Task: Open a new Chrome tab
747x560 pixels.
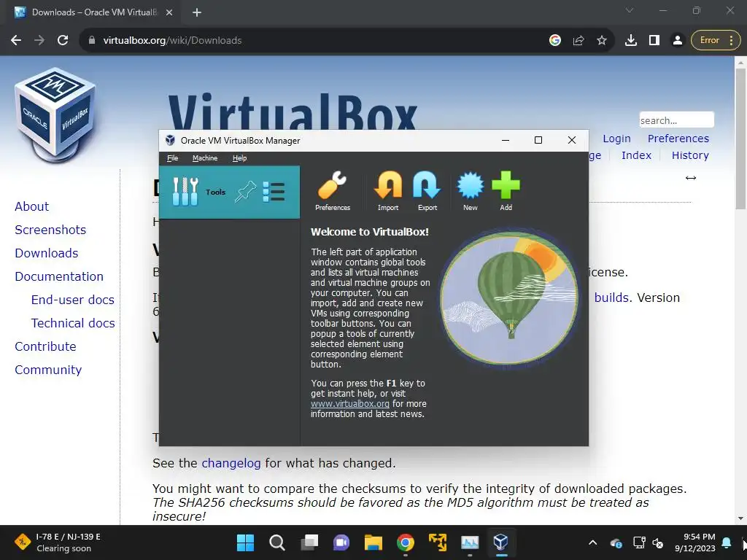Action: pos(197,12)
